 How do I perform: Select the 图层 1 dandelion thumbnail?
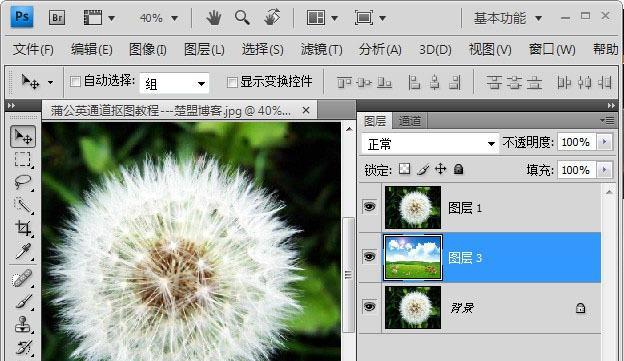click(413, 207)
